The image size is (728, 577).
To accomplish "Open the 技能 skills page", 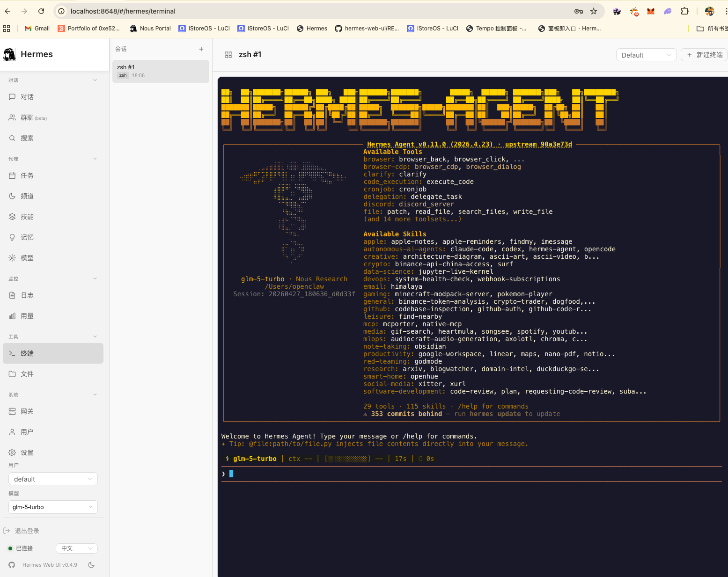I will (27, 217).
